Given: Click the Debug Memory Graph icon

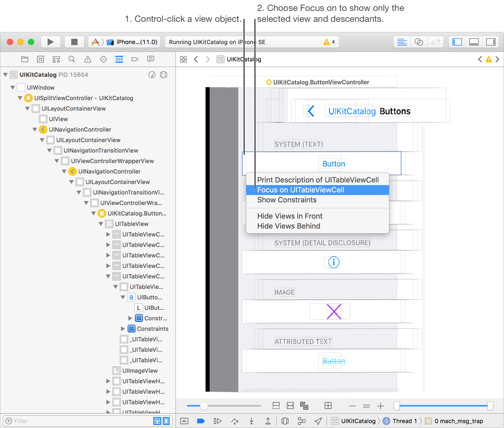Looking at the screenshot, I should [x=302, y=421].
